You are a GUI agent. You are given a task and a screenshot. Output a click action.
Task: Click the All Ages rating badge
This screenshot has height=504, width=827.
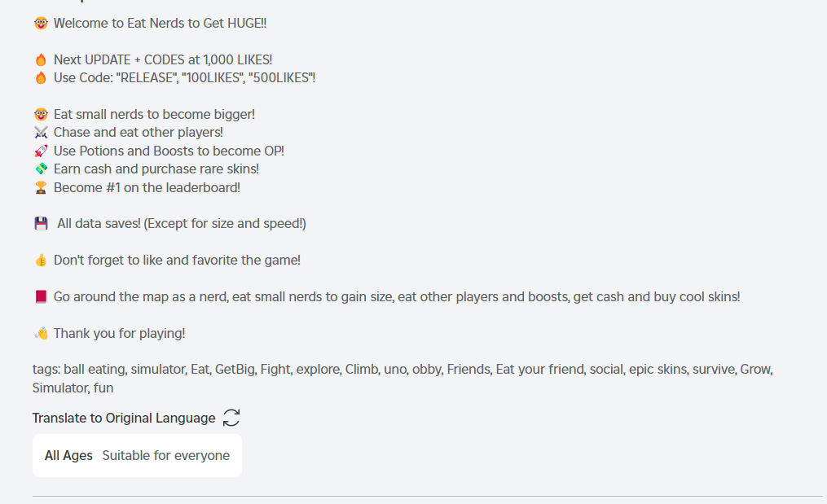(x=67, y=455)
